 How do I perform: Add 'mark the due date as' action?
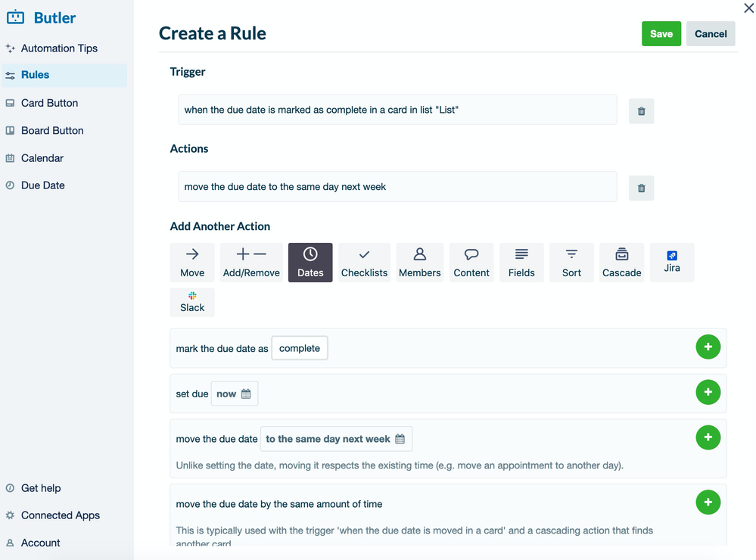click(708, 347)
